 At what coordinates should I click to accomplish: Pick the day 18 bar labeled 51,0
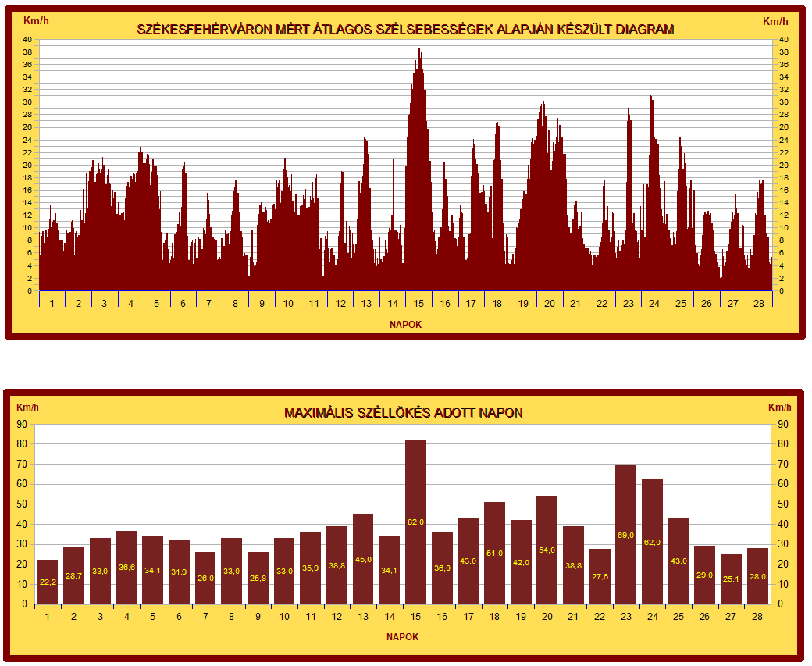[x=494, y=553]
